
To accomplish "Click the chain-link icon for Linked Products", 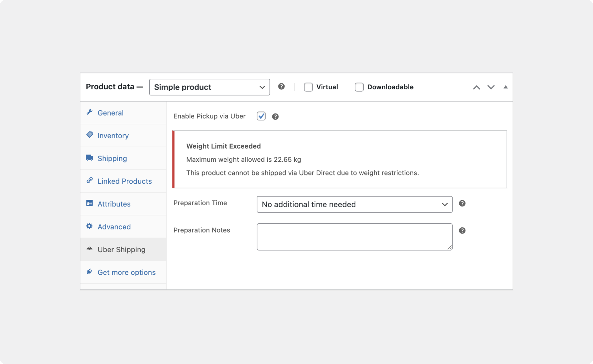I will click(89, 180).
